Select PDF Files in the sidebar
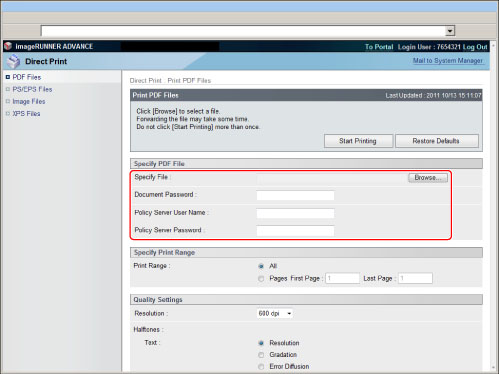 pos(27,77)
